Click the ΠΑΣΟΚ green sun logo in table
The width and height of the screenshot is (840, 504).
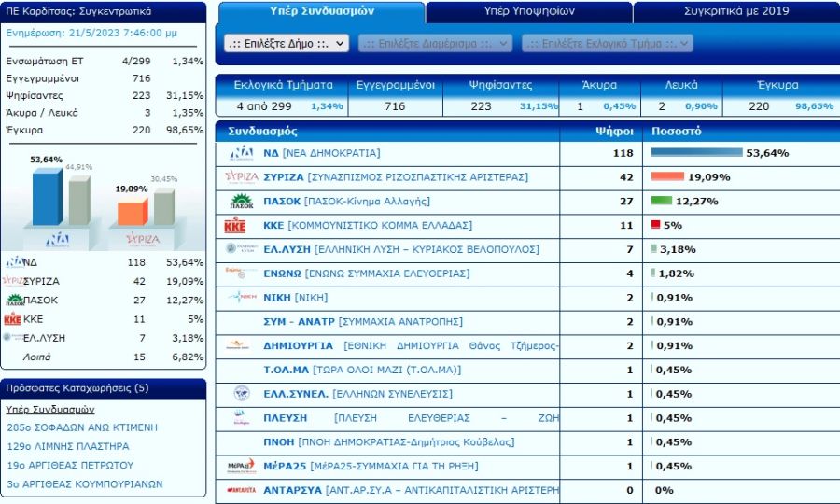point(242,202)
